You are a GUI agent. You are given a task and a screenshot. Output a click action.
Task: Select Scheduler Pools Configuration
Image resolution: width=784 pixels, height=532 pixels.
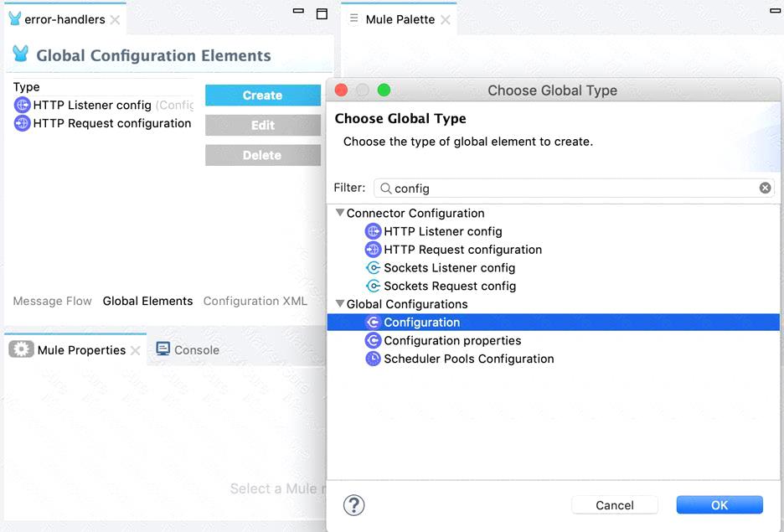pyautogui.click(x=469, y=359)
